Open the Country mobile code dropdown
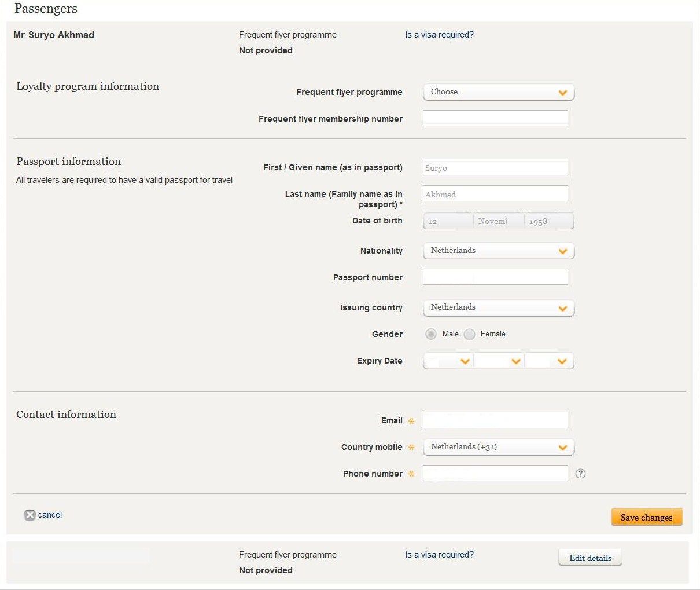Image resolution: width=700 pixels, height=590 pixels. (x=498, y=447)
